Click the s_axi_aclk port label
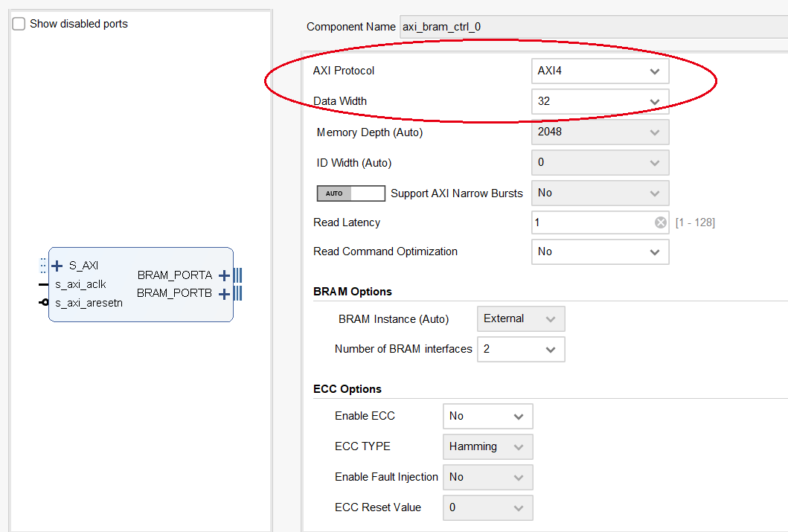 (x=80, y=284)
